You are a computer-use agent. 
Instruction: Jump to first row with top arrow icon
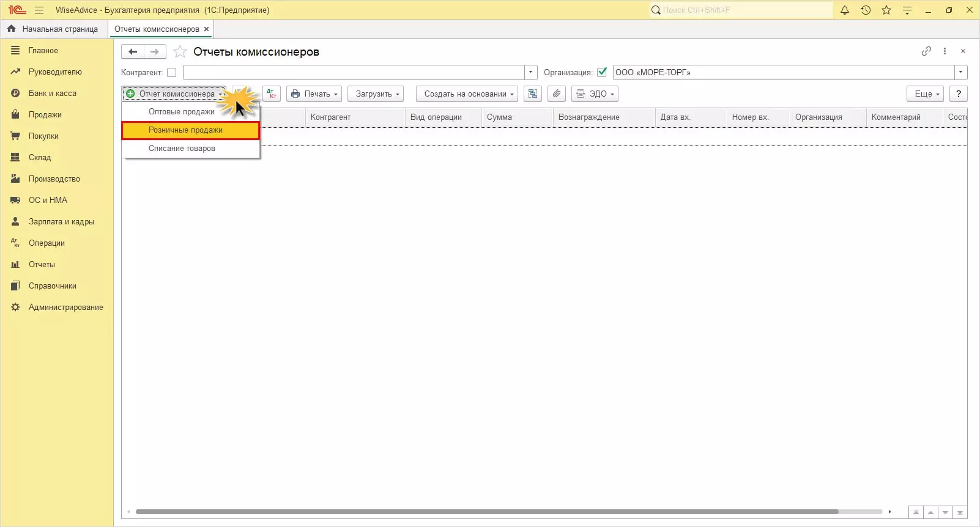click(916, 512)
